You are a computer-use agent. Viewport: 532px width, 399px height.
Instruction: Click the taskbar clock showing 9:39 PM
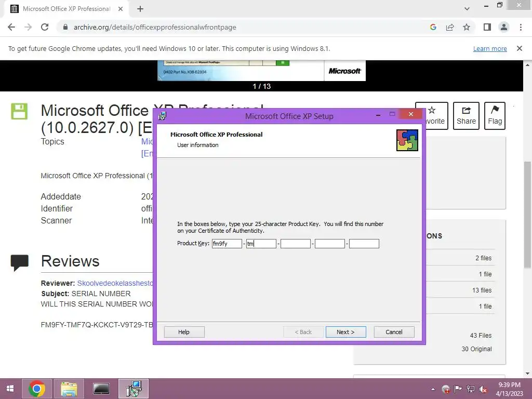(509, 389)
